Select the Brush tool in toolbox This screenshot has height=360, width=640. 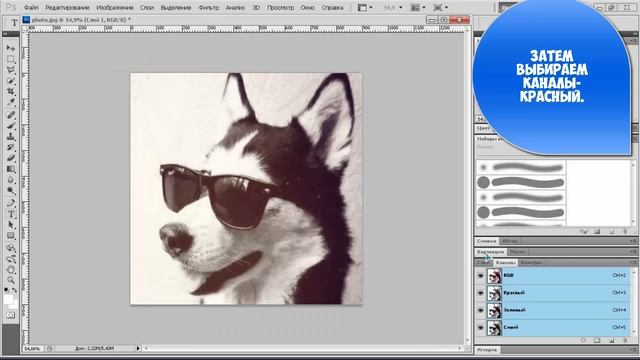pyautogui.click(x=11, y=126)
